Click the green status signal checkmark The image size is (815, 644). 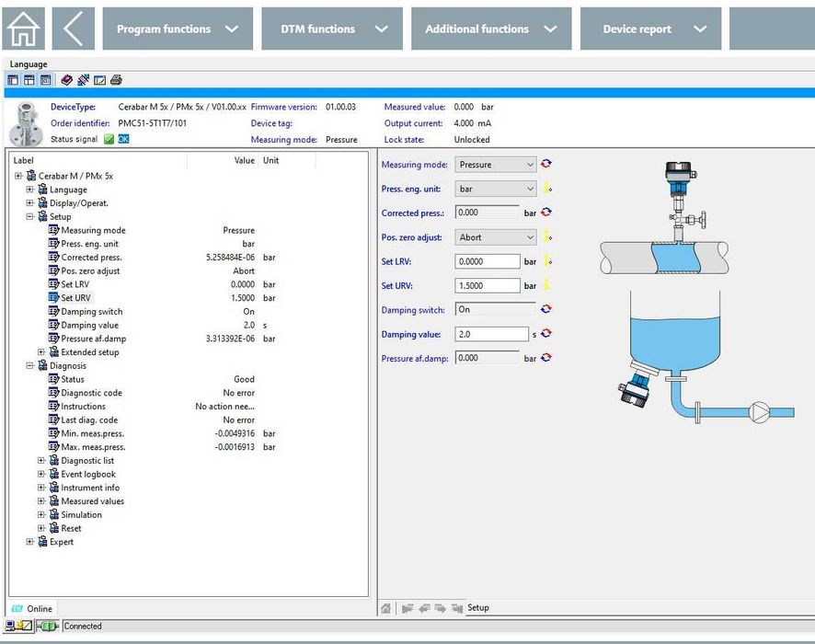click(x=109, y=139)
